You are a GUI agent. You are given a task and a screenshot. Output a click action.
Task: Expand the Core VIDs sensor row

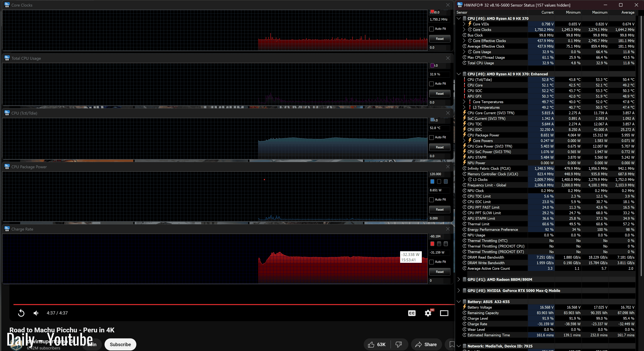[464, 24]
